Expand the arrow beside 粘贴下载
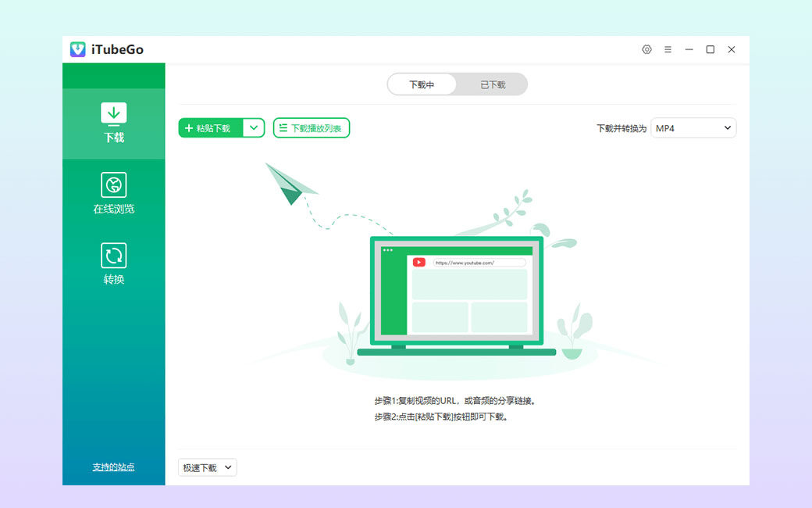812x508 pixels. coord(254,128)
